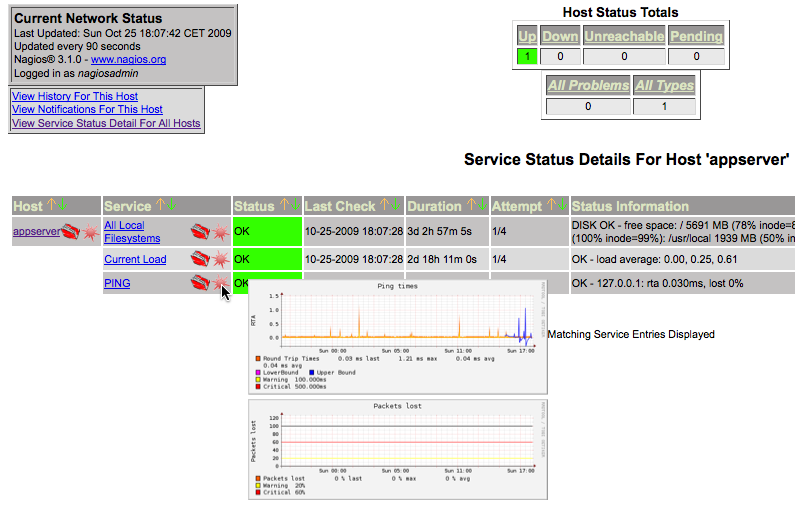Select the All Problems totals header
The width and height of the screenshot is (795, 507).
tap(588, 86)
